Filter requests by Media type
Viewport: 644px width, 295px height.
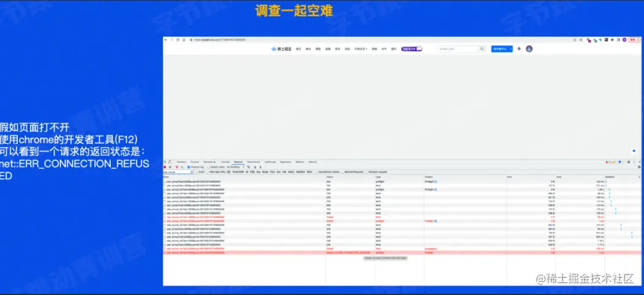[x=265, y=172]
